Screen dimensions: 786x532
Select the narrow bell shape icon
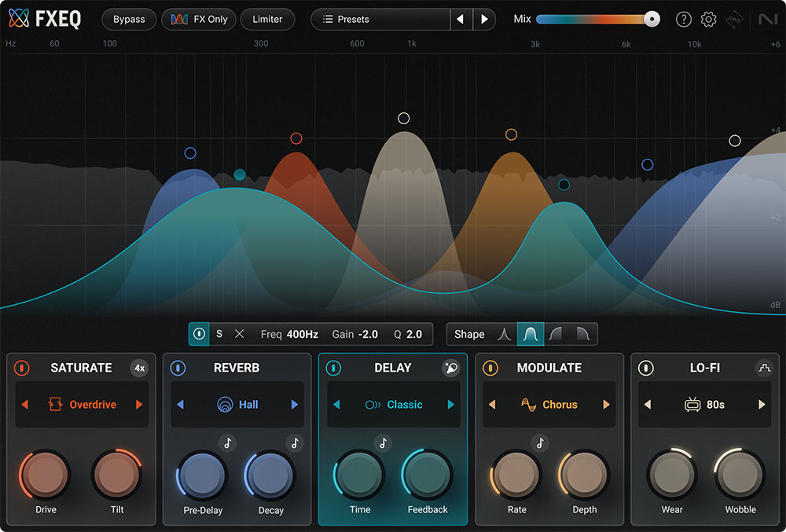504,334
